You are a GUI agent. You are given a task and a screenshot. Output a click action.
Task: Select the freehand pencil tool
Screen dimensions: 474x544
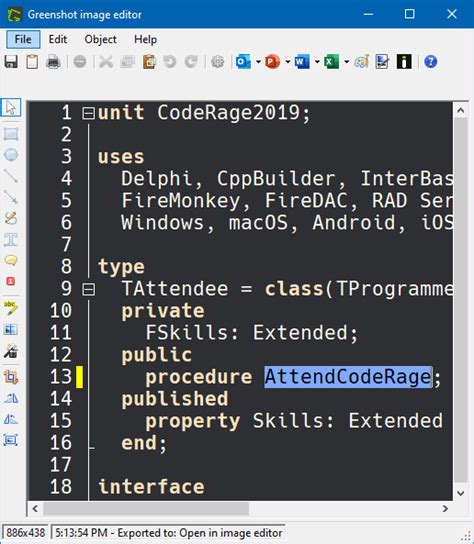click(x=11, y=218)
